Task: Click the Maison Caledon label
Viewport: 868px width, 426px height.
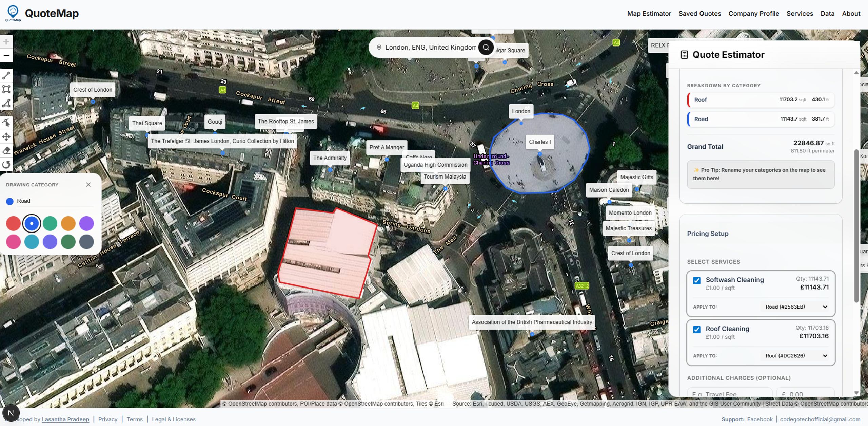Action: click(x=609, y=190)
